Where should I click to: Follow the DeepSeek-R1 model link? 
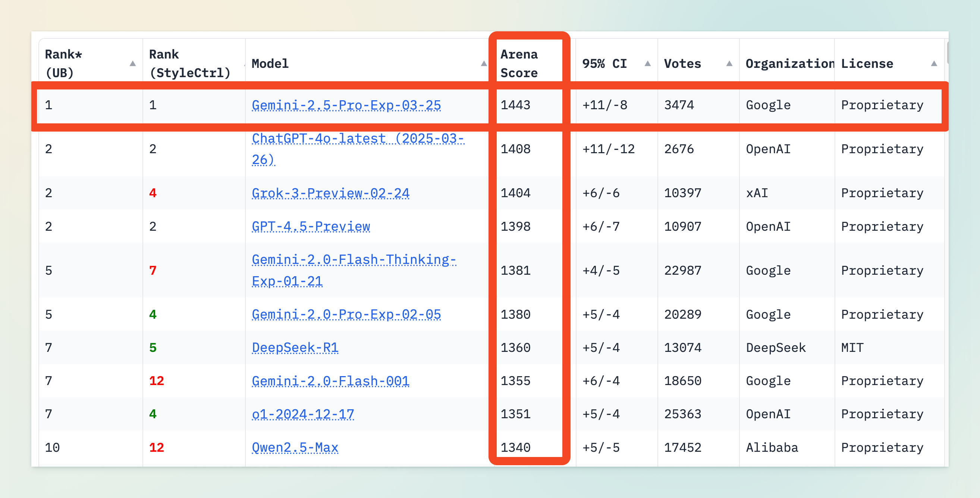coord(295,347)
